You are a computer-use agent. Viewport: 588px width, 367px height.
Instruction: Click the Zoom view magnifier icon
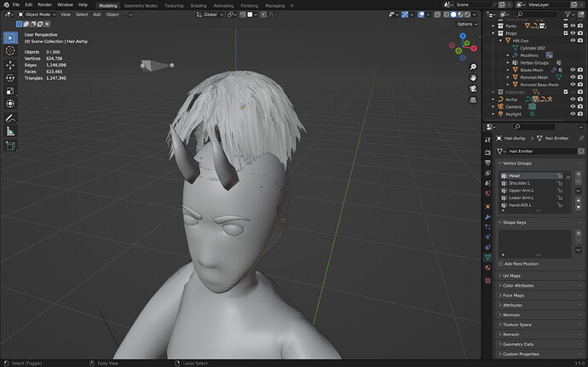[473, 66]
